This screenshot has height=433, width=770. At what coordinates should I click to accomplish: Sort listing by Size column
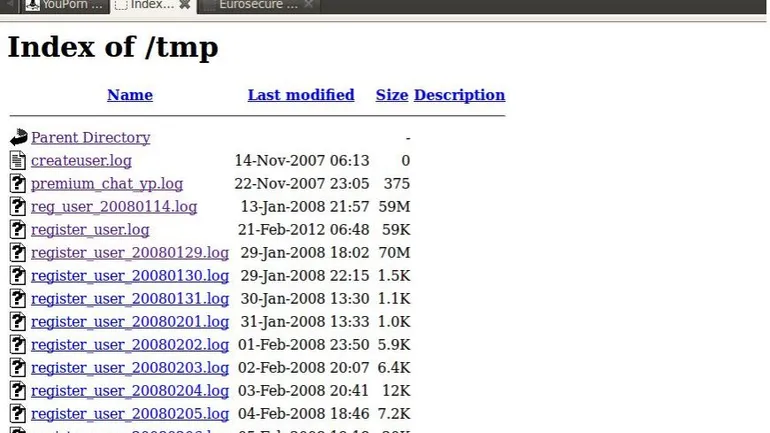[x=392, y=95]
